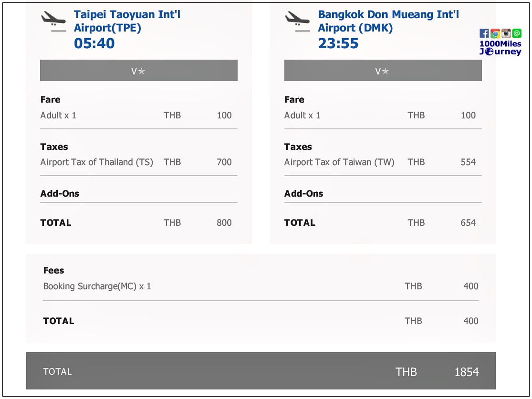Click the star in the left gray fare bar
532x399 pixels.
pyautogui.click(x=142, y=71)
